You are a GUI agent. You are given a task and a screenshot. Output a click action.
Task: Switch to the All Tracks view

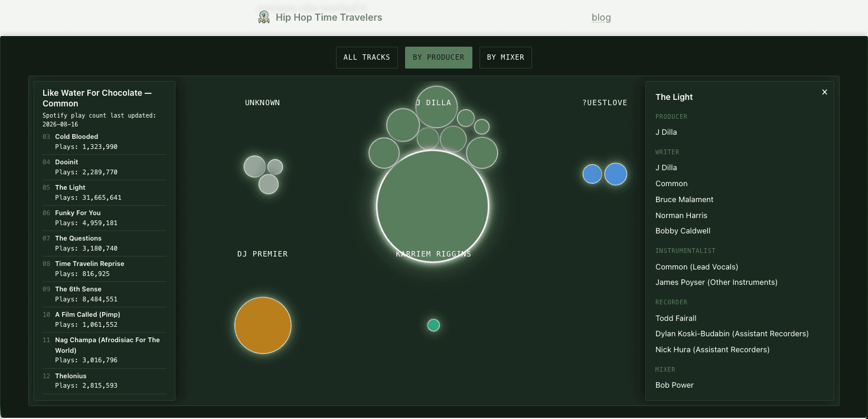point(367,57)
